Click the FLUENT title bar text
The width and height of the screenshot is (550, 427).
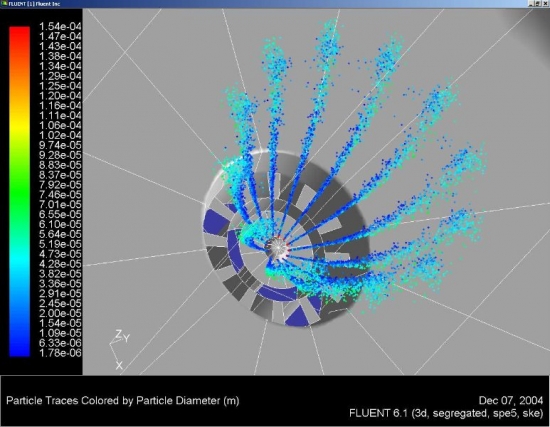pos(34,4)
